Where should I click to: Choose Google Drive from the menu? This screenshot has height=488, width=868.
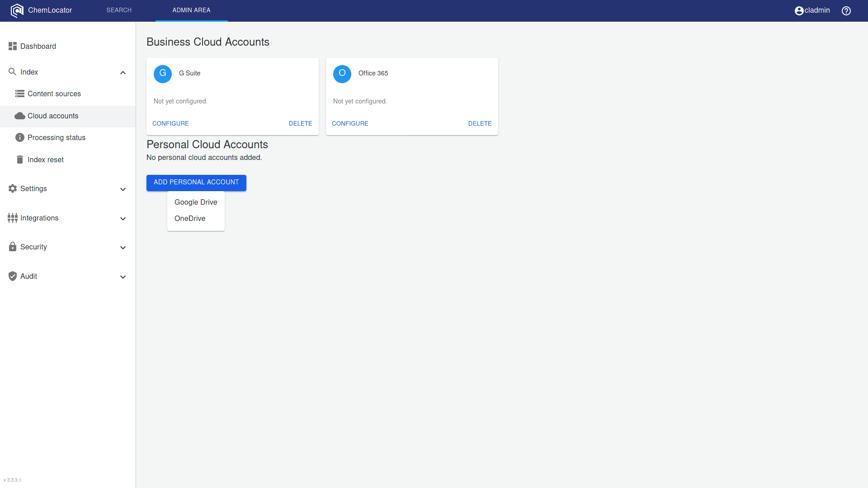click(196, 202)
